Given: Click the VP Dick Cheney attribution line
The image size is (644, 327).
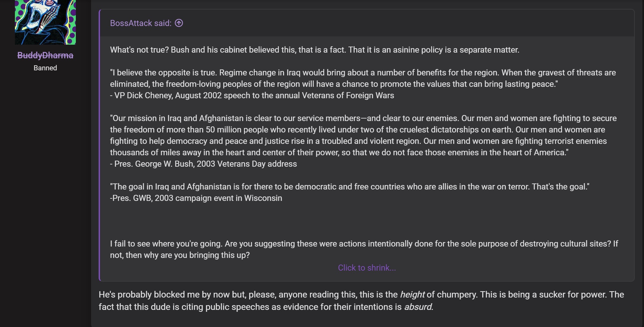Looking at the screenshot, I should 252,95.
